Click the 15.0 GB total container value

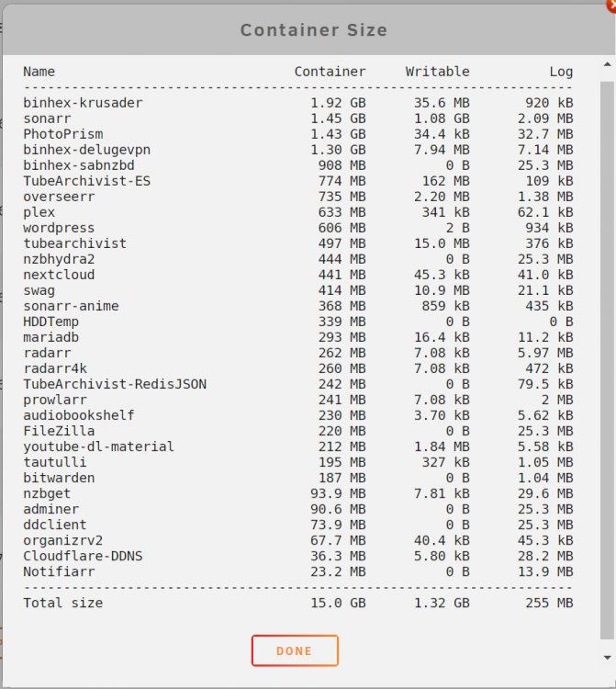click(338, 604)
